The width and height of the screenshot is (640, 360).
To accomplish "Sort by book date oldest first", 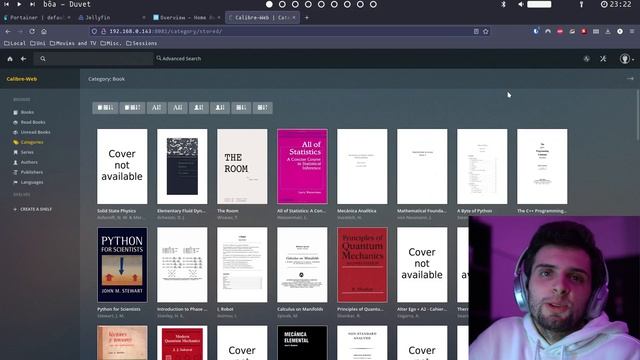I will click(132, 108).
